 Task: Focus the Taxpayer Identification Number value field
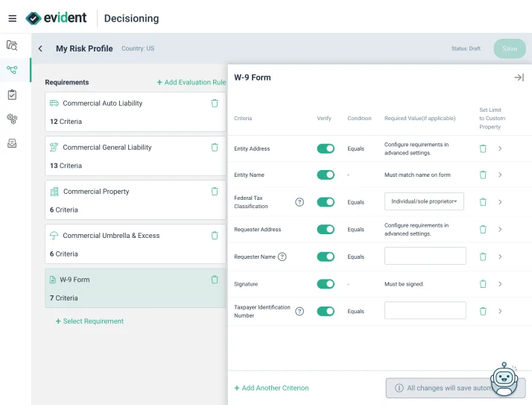click(425, 310)
